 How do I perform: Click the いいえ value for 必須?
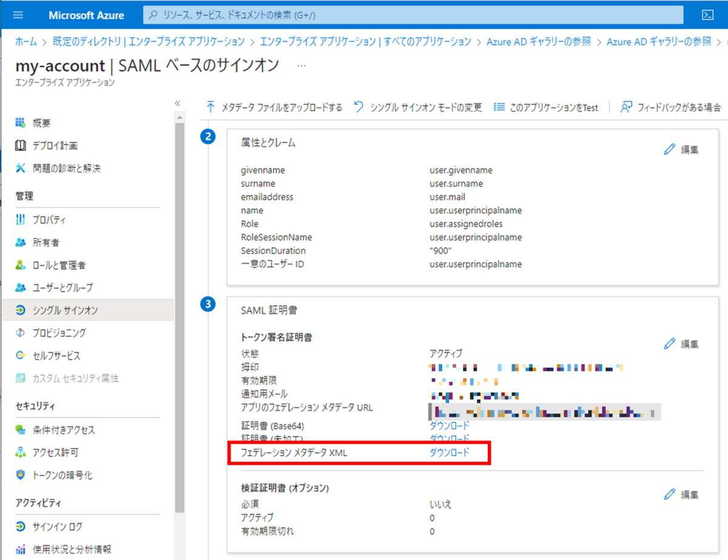click(440, 504)
